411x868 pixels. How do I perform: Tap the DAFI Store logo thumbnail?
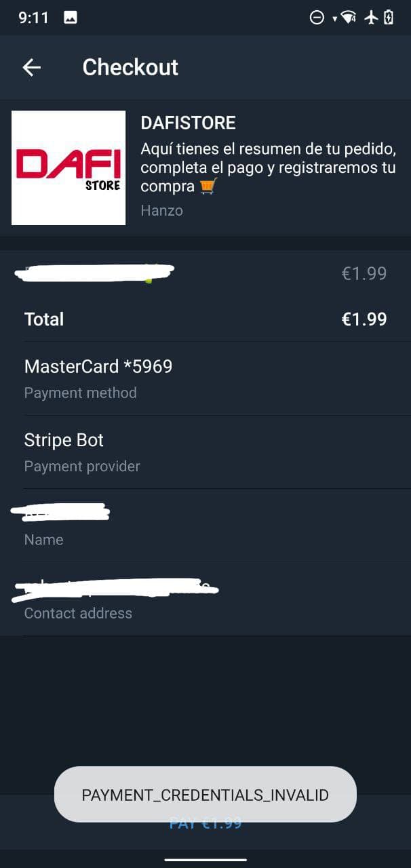click(68, 168)
